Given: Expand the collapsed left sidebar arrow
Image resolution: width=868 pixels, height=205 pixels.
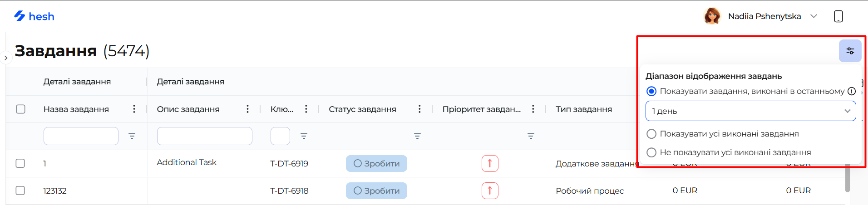Looking at the screenshot, I should (5, 58).
